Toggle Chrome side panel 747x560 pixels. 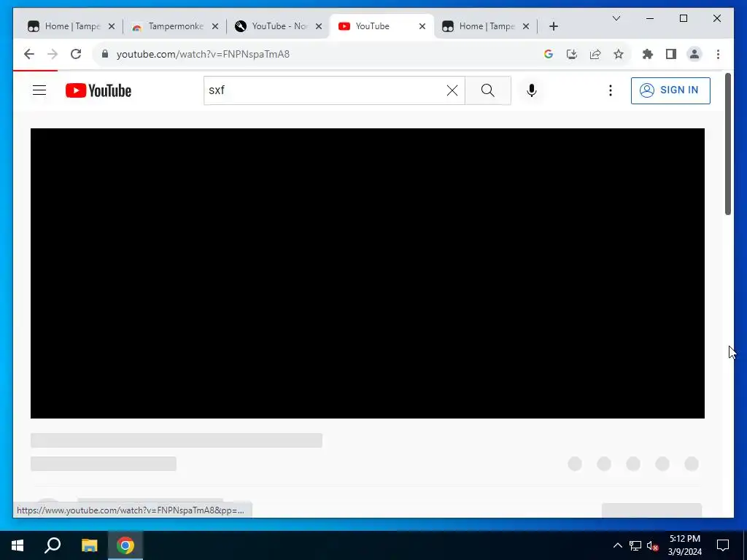point(671,54)
